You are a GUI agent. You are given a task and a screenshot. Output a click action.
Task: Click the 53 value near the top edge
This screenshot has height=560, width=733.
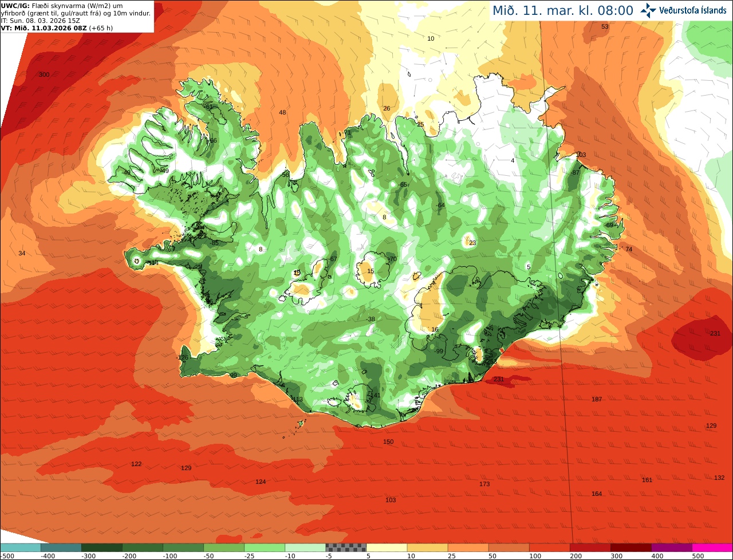(x=605, y=27)
